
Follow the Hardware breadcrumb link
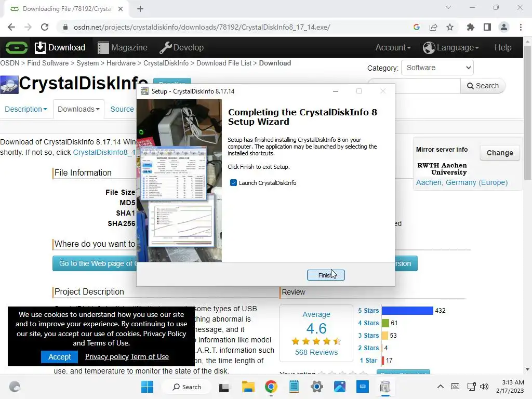[x=121, y=63]
